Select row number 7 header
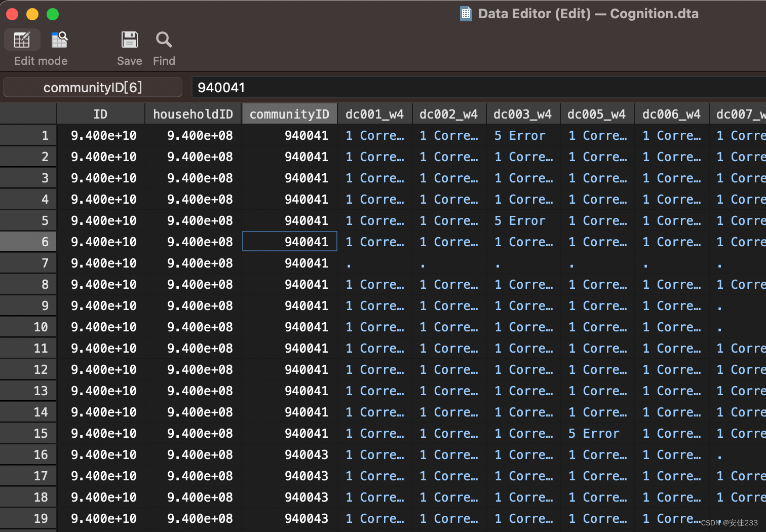 click(x=28, y=263)
